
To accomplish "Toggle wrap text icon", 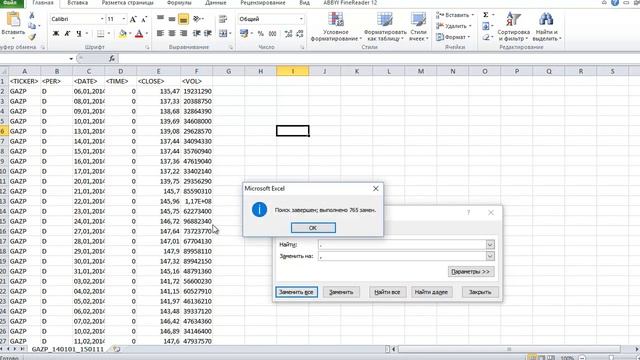I will click(223, 19).
